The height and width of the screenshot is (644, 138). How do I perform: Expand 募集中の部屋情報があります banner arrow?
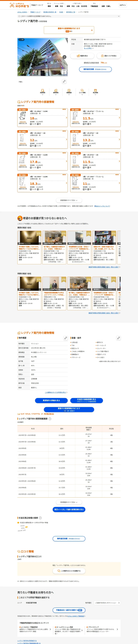coord(92,30)
